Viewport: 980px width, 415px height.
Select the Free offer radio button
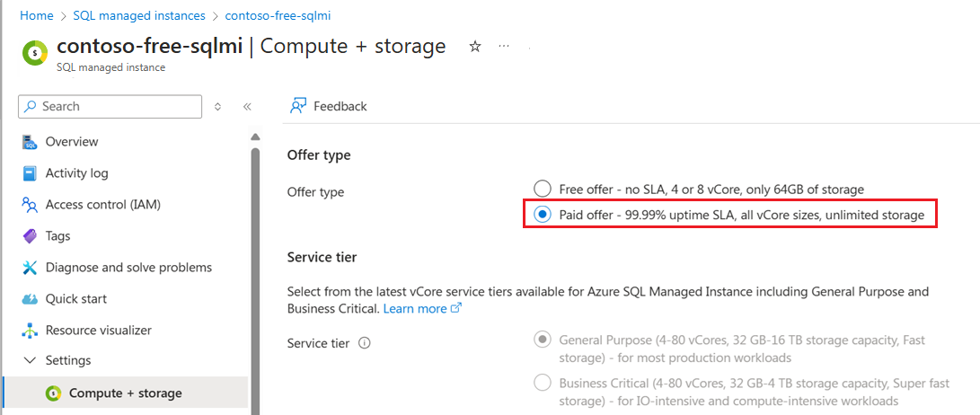click(x=542, y=189)
